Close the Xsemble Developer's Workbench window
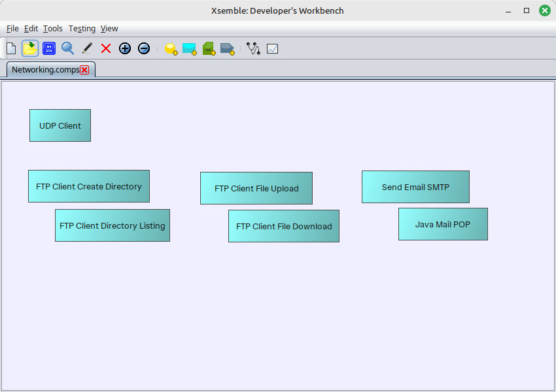Image resolution: width=556 pixels, height=392 pixels. click(x=545, y=10)
